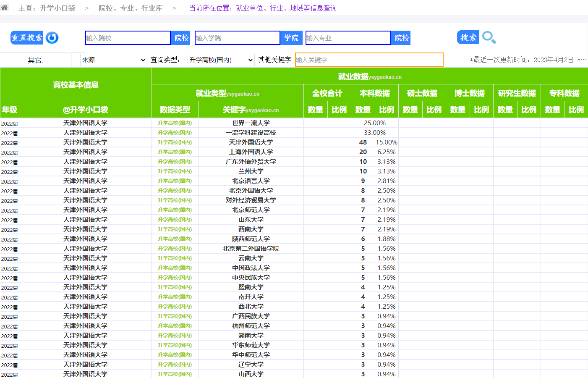
Task: Open the 来源 source dropdown
Action: [x=113, y=60]
